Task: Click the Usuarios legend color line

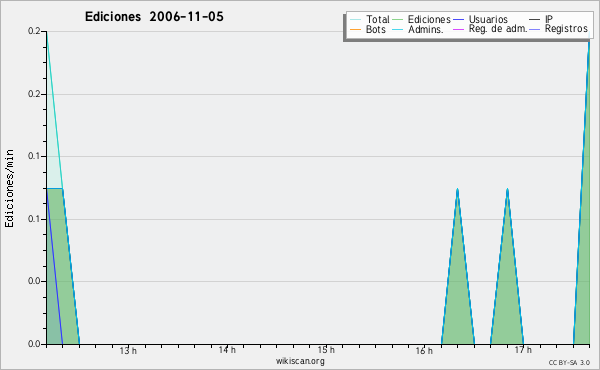Action: click(458, 20)
